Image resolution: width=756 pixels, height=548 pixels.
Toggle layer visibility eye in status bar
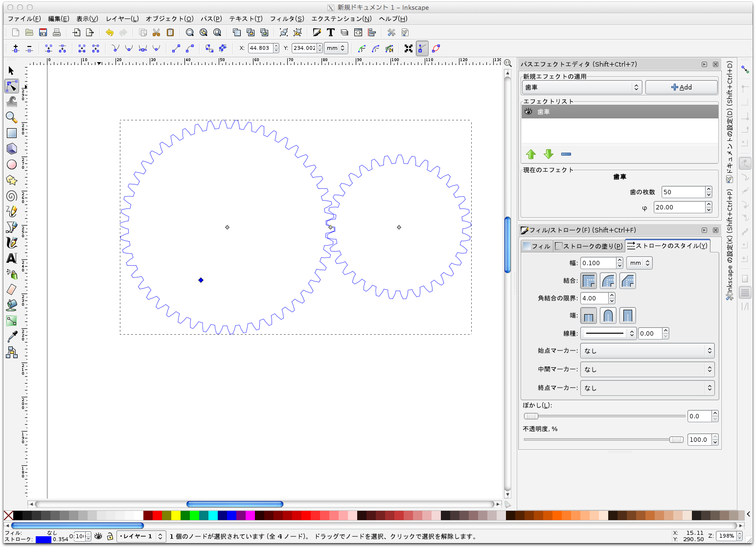pos(98,536)
